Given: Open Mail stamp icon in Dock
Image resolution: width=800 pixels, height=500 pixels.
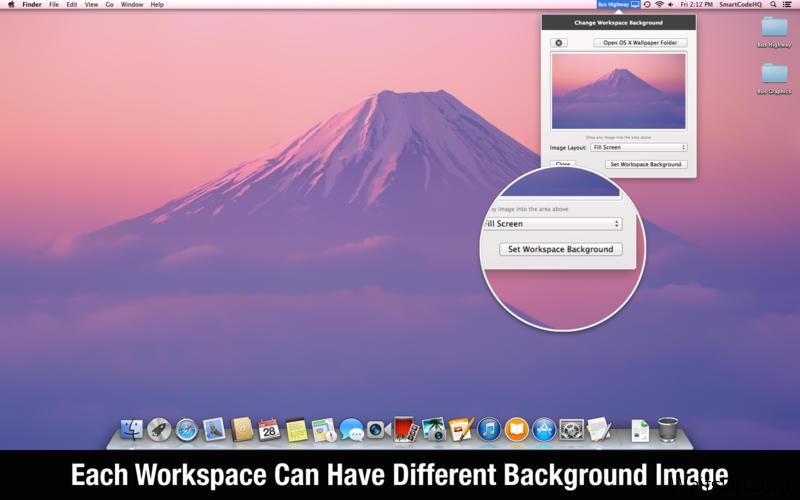Looking at the screenshot, I should (x=214, y=430).
